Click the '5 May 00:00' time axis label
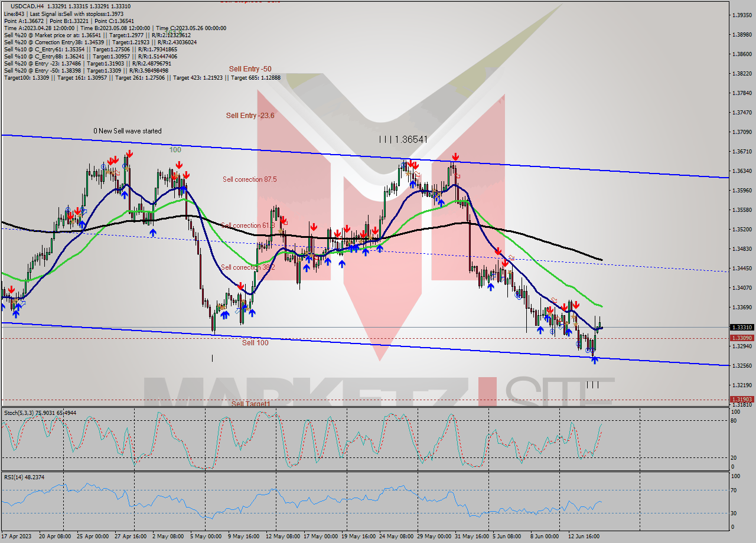 [x=206, y=536]
